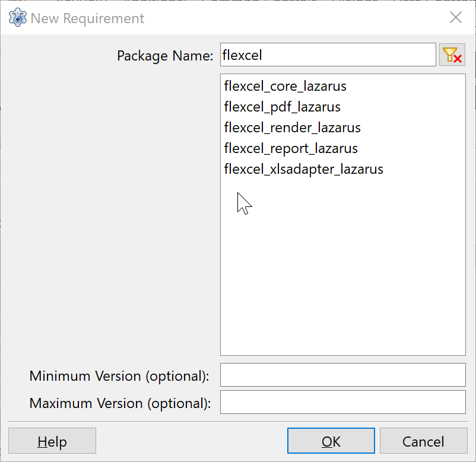476x462 pixels.
Task: Confirm with the OK button
Action: pyautogui.click(x=331, y=441)
